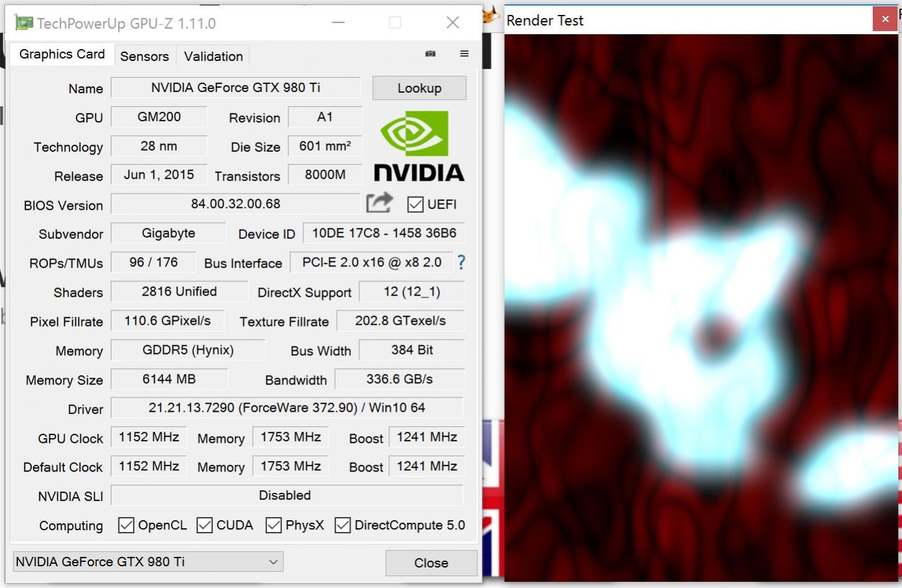Click the Render Test window title

[x=545, y=21]
